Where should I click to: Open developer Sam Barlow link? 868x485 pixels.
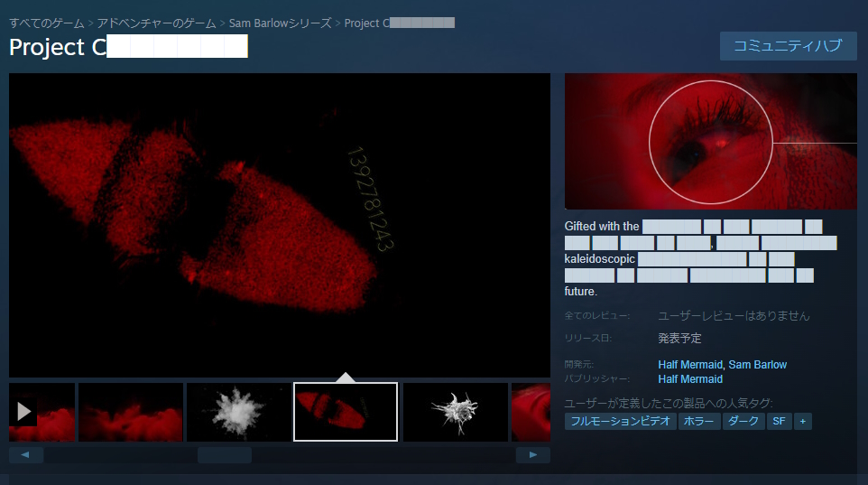click(x=758, y=365)
